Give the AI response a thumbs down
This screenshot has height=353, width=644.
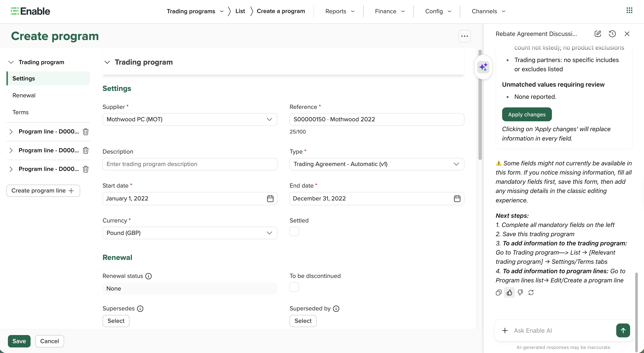(520, 292)
